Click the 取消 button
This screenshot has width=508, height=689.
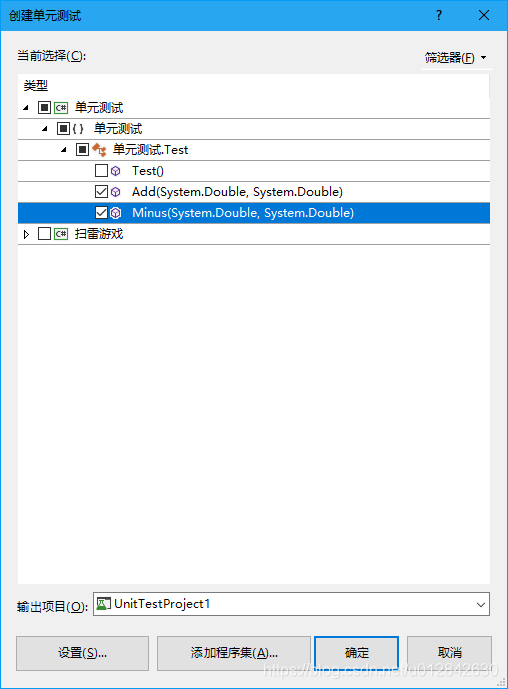pos(449,653)
